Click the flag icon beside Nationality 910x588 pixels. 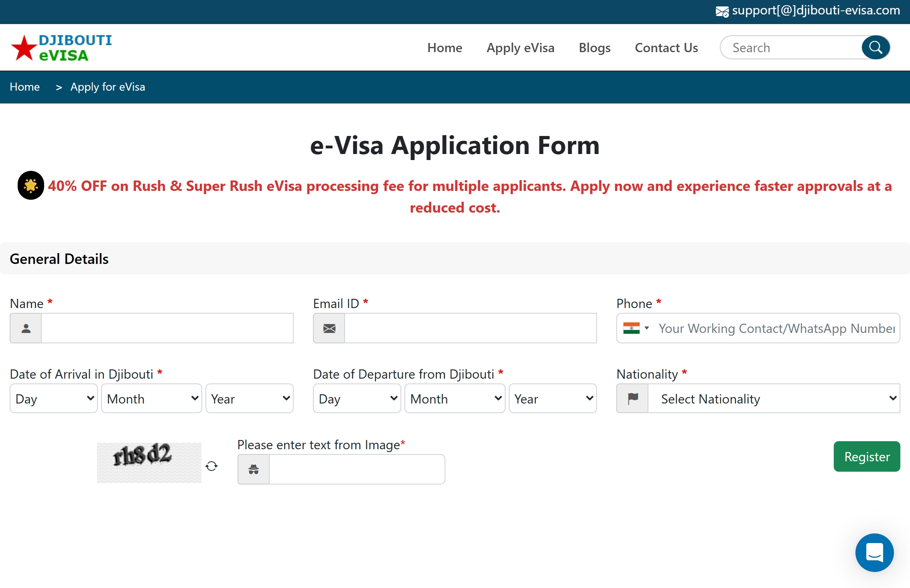tap(633, 398)
